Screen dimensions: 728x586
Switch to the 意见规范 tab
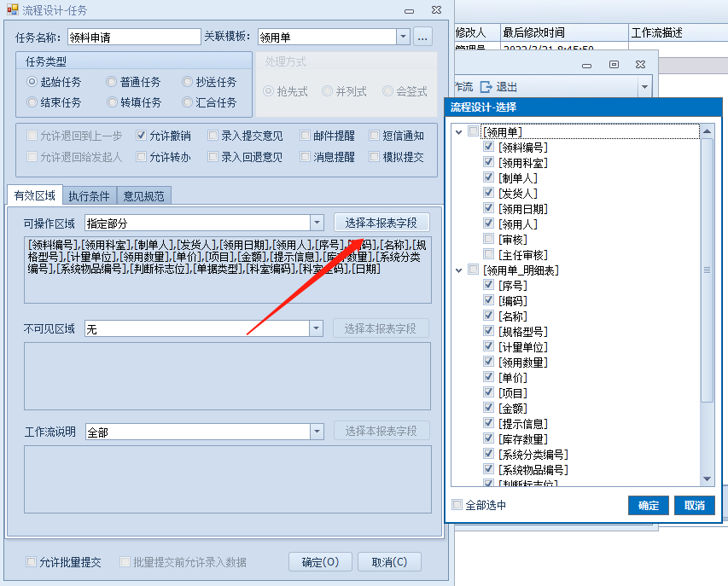click(x=143, y=195)
